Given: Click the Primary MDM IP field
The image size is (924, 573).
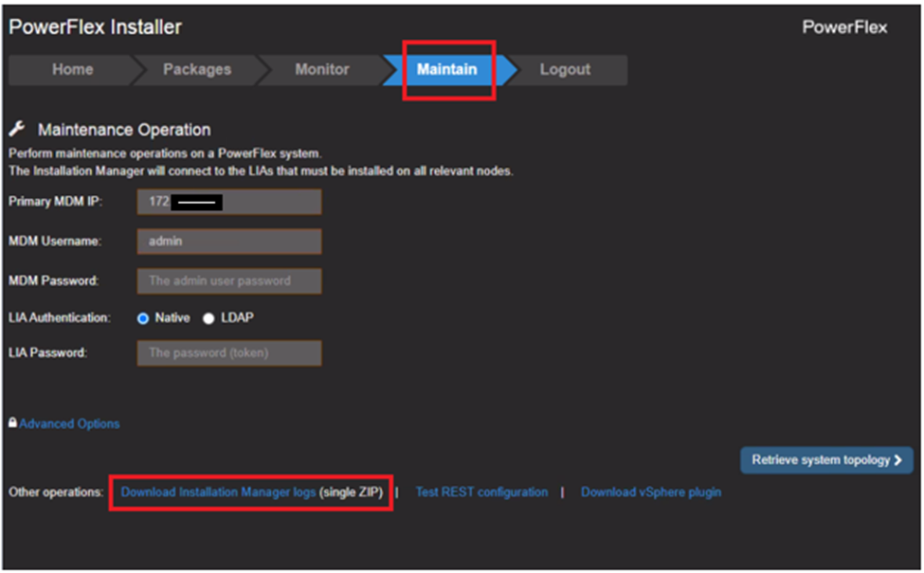Looking at the screenshot, I should pos(229,202).
